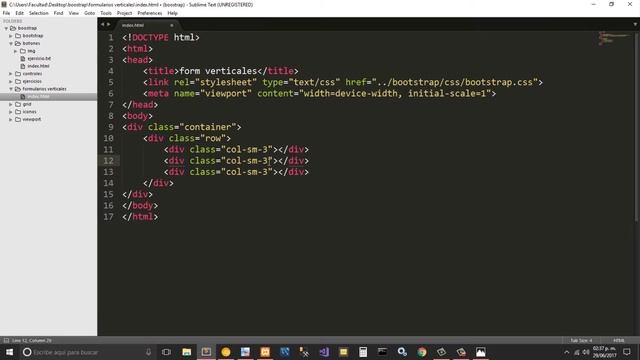
Task: Collapse the botones folder arrow
Action: pyautogui.click(x=11, y=43)
